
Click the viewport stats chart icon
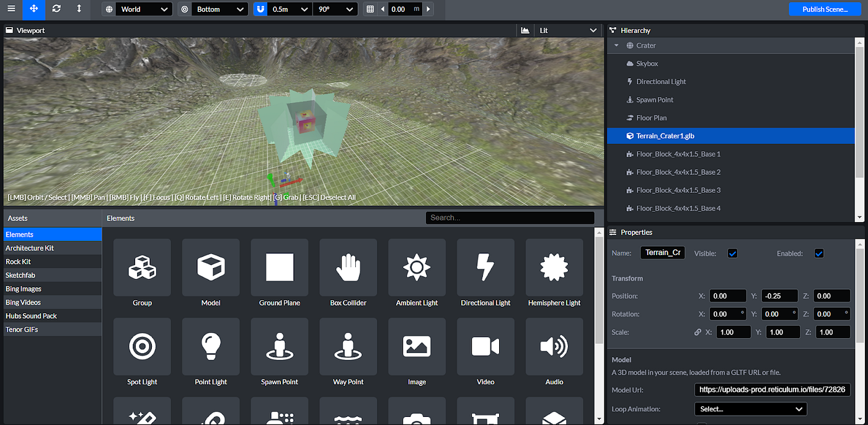tap(525, 30)
